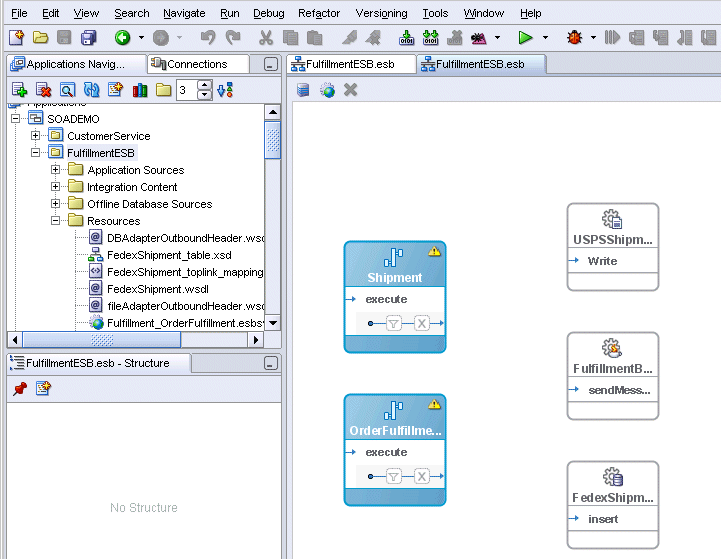Click the delete X icon in ESB editor toolbar
The width and height of the screenshot is (721, 559).
click(350, 90)
